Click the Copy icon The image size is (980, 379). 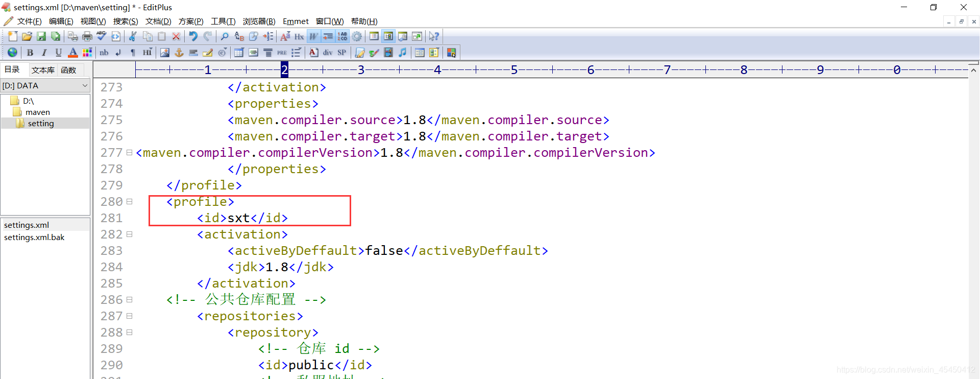coord(148,36)
